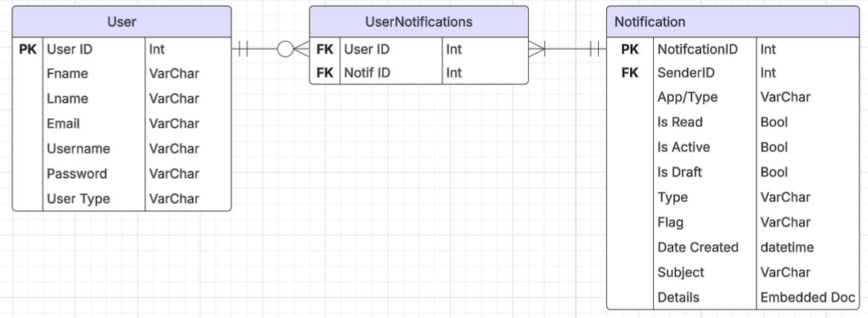Click the Email field row

coord(63,124)
